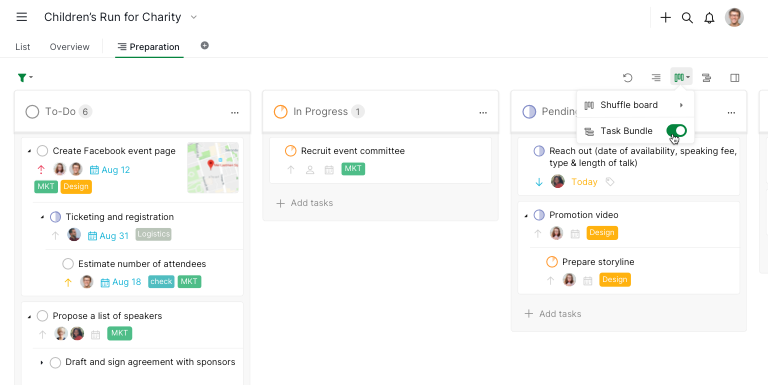Mark Propose a list of speakers done
The height and width of the screenshot is (385, 768).
(43, 316)
